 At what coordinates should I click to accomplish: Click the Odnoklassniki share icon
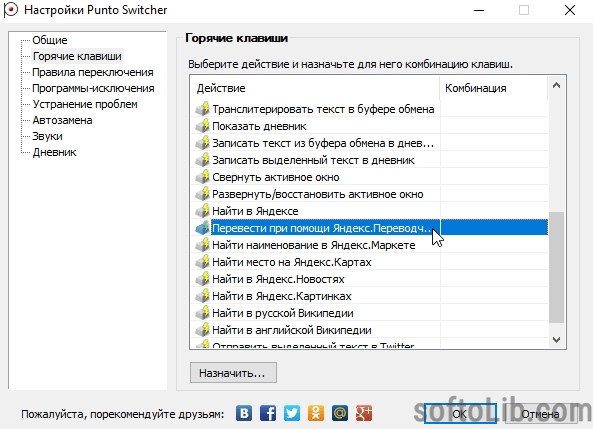(x=316, y=413)
